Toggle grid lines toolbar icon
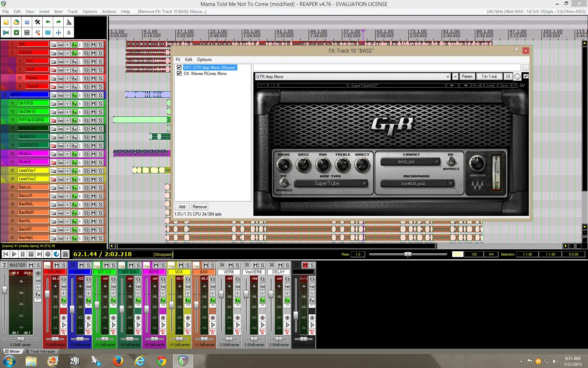 [x=48, y=33]
